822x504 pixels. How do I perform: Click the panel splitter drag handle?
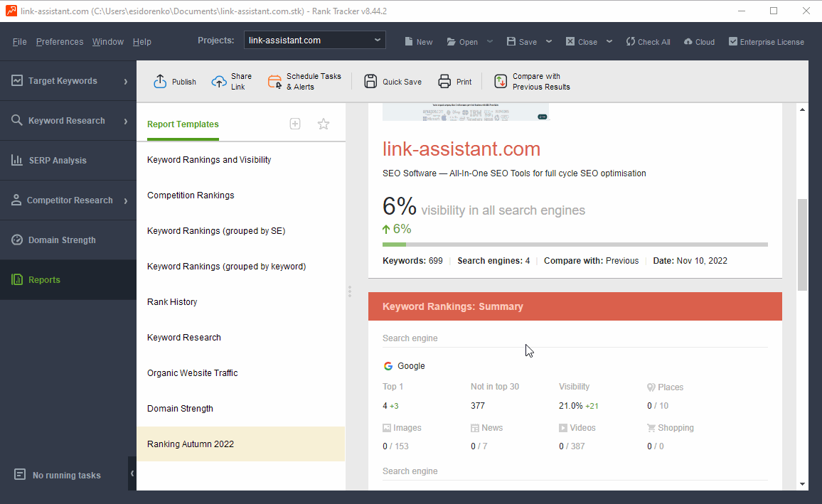pos(350,291)
